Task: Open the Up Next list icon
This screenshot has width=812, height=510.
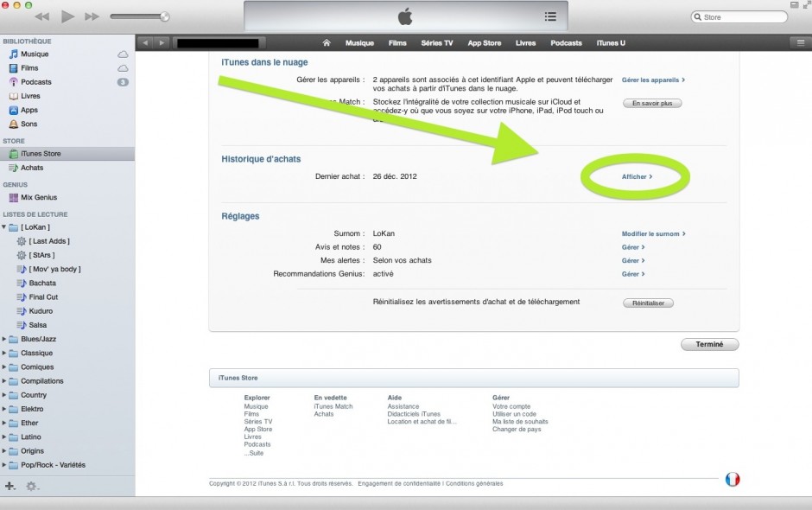Action: (x=550, y=16)
